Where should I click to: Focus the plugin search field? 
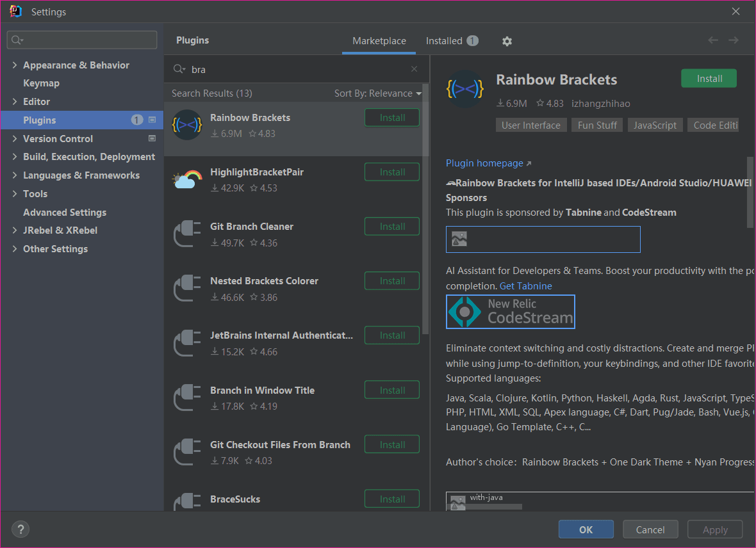point(297,69)
